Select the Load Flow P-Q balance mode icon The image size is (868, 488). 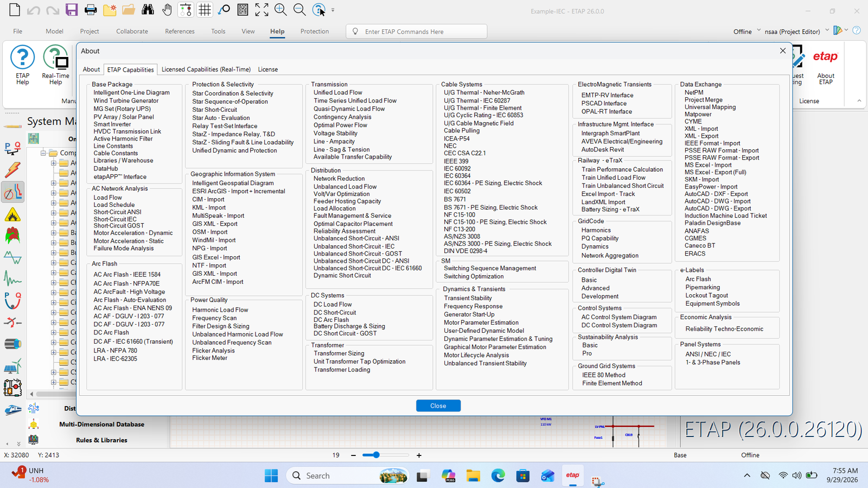tap(12, 148)
